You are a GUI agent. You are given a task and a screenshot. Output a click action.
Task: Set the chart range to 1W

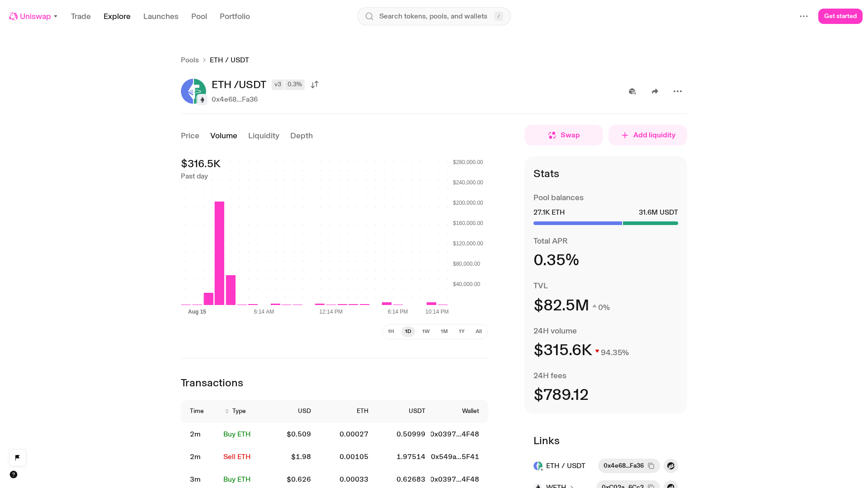tap(426, 332)
